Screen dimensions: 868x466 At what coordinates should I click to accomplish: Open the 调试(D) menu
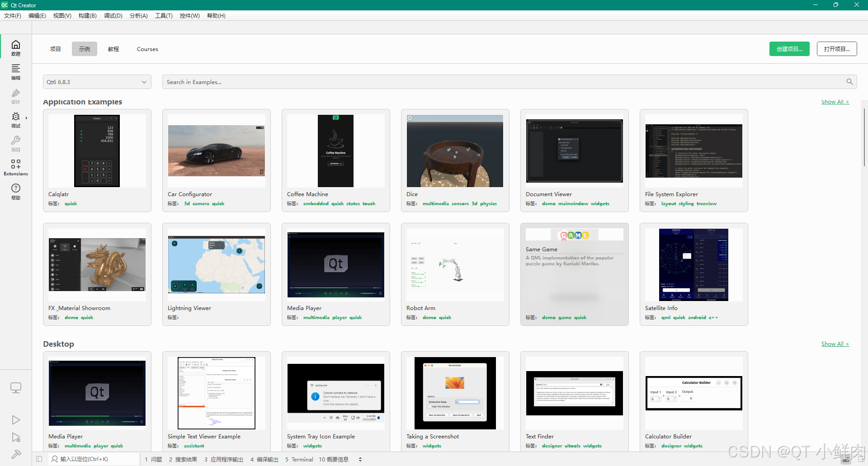[x=113, y=15]
